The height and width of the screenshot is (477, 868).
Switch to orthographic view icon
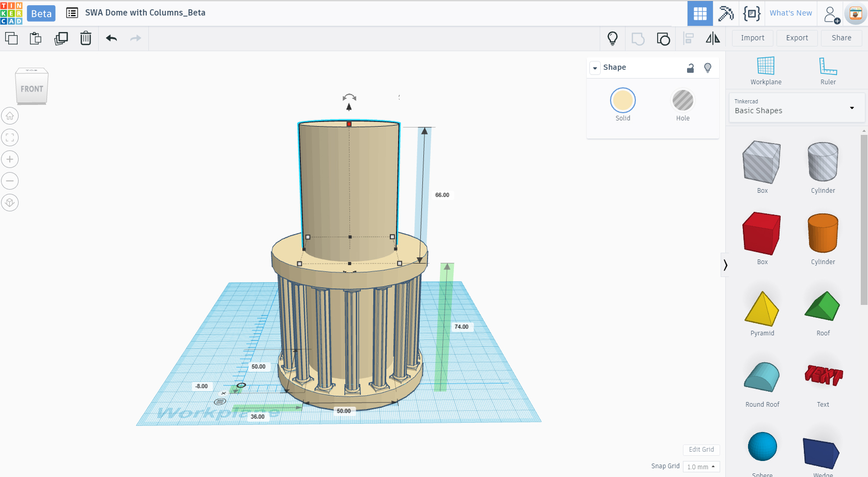click(x=10, y=203)
